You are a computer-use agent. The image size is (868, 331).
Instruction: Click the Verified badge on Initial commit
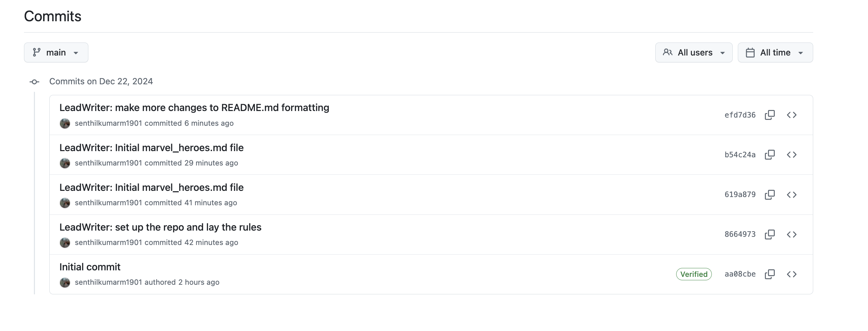point(694,274)
